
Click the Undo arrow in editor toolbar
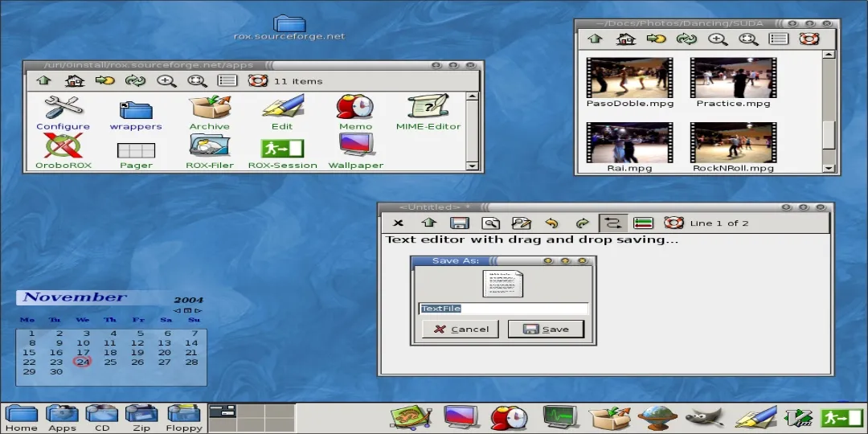pos(551,223)
